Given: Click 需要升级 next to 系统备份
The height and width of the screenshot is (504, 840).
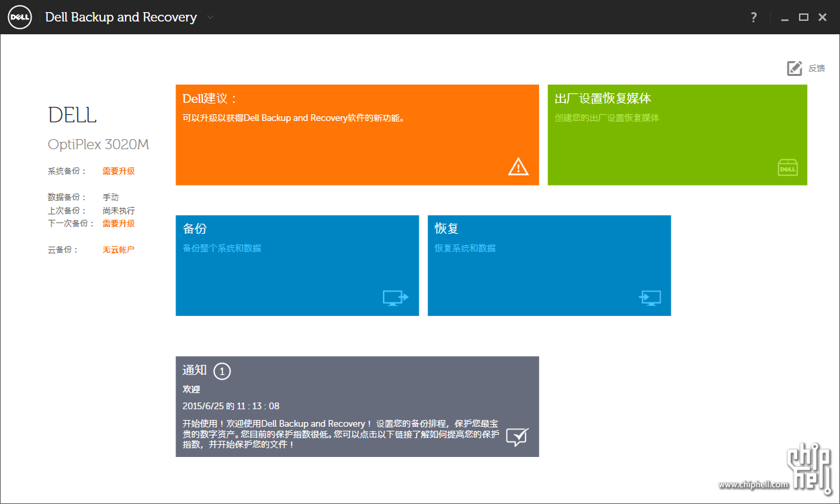Looking at the screenshot, I should [118, 171].
